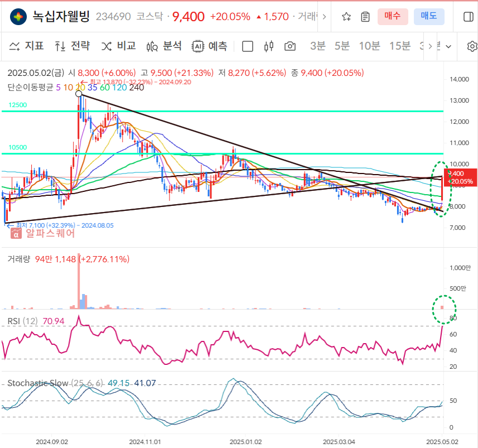Click the blue 35 moving average value

93,88
